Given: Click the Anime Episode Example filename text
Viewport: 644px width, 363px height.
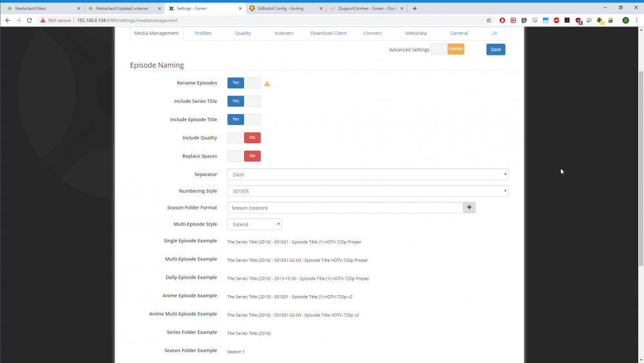Looking at the screenshot, I should tap(290, 297).
